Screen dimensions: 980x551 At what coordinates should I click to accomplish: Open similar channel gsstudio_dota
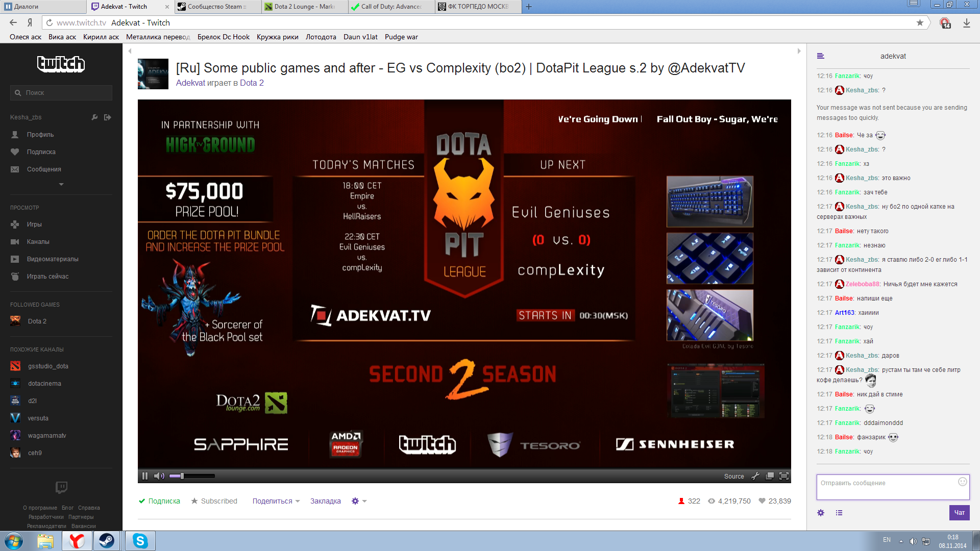tap(48, 366)
